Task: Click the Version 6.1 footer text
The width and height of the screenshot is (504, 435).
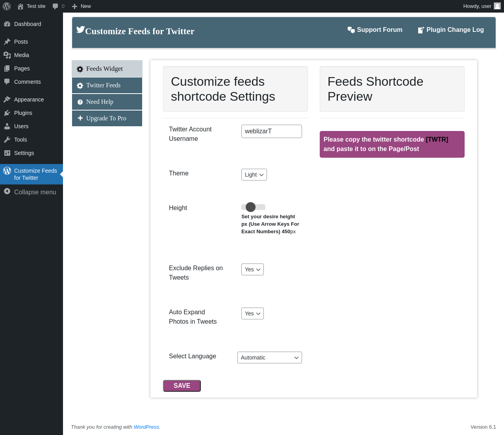Action: tap(483, 427)
